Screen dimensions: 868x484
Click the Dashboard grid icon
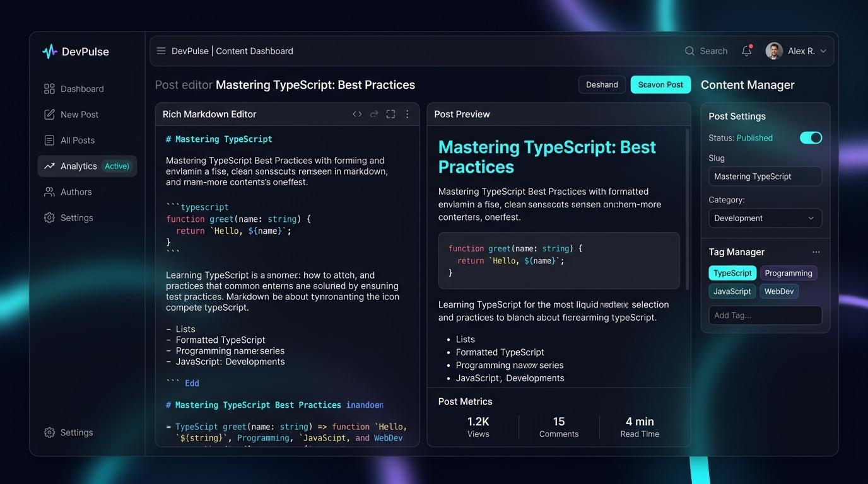coord(49,89)
